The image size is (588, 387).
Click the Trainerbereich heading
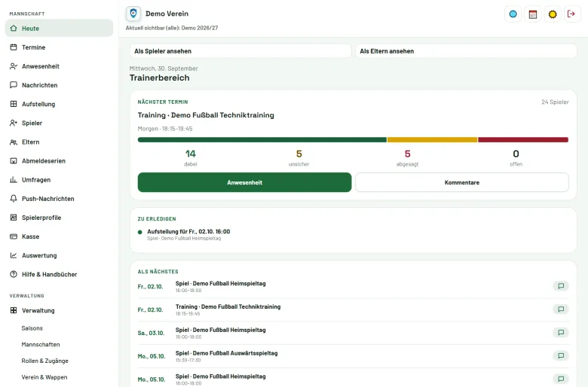tap(159, 78)
